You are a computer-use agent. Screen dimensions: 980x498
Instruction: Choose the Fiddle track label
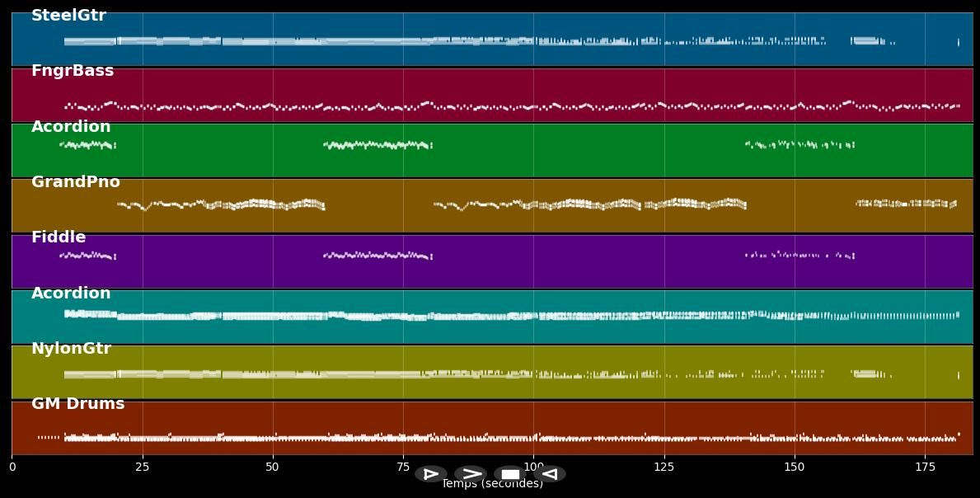click(59, 237)
